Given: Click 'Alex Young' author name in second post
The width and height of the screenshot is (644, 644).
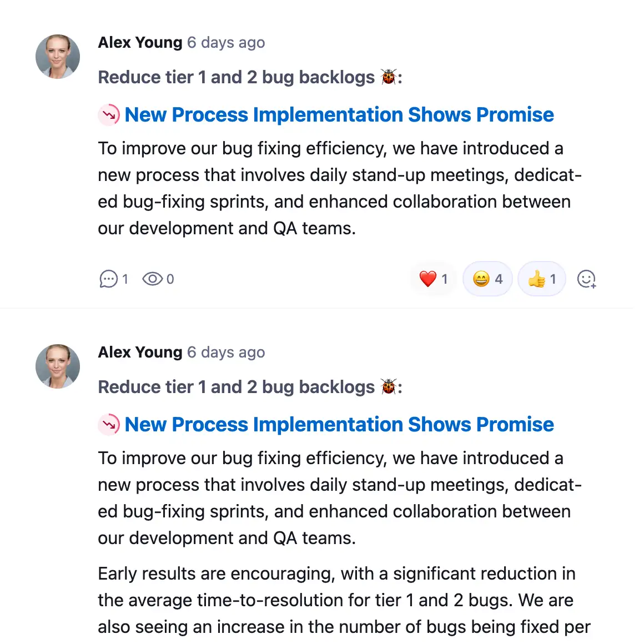Looking at the screenshot, I should [140, 353].
